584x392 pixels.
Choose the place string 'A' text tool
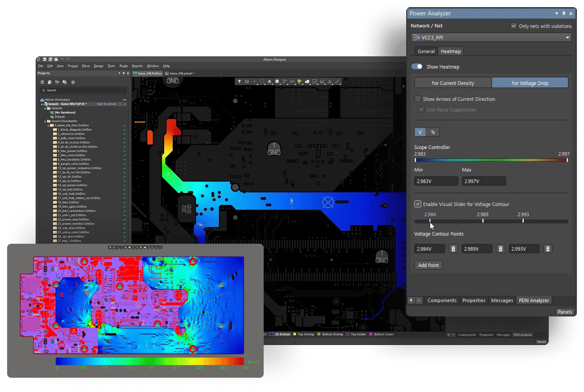click(330, 82)
